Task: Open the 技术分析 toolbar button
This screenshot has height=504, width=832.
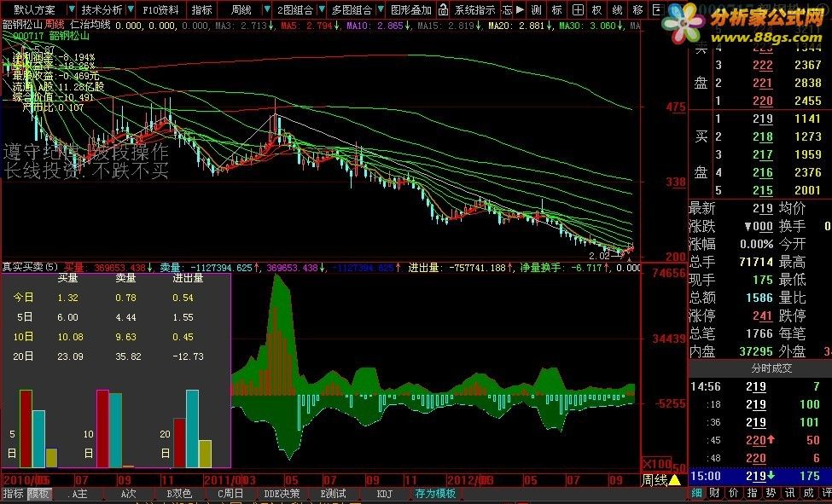Action: (x=102, y=9)
